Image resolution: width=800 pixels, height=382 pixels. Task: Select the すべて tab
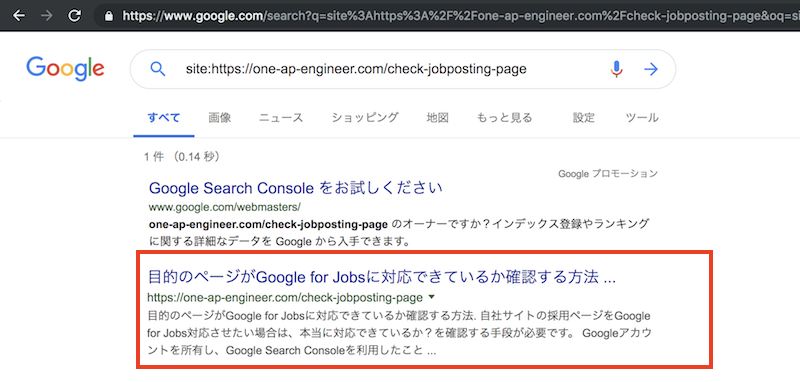click(164, 118)
